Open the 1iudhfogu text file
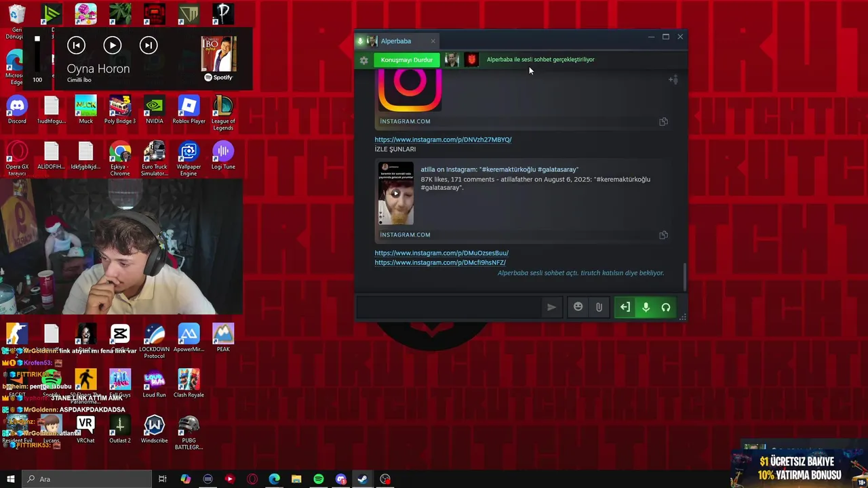The width and height of the screenshot is (868, 488). pos(52,110)
